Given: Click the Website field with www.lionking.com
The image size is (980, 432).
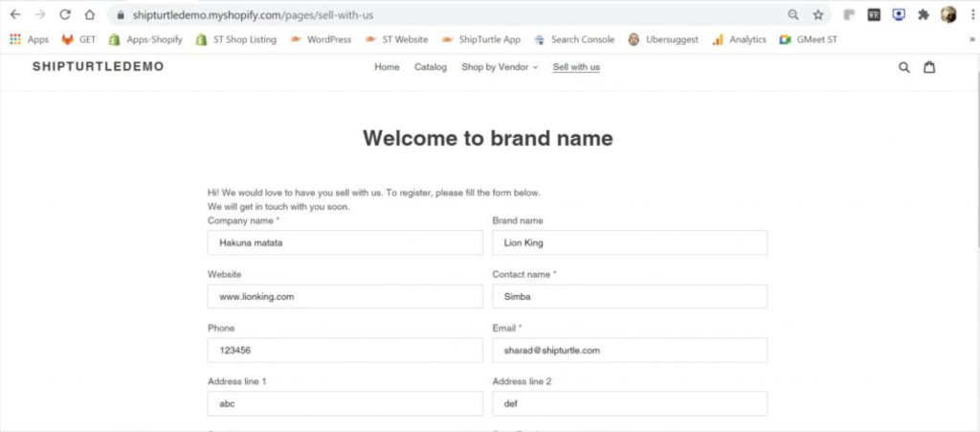Looking at the screenshot, I should pyautogui.click(x=345, y=296).
